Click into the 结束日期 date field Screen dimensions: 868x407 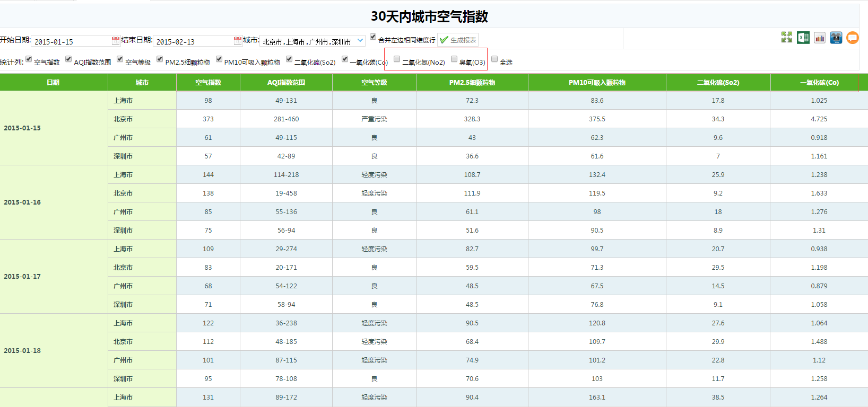pyautogui.click(x=193, y=41)
